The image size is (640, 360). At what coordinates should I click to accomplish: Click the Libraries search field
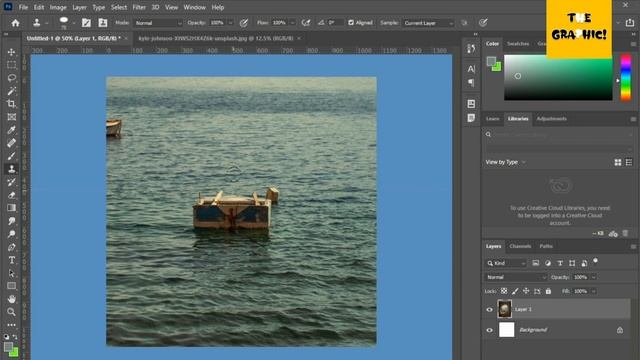click(558, 134)
